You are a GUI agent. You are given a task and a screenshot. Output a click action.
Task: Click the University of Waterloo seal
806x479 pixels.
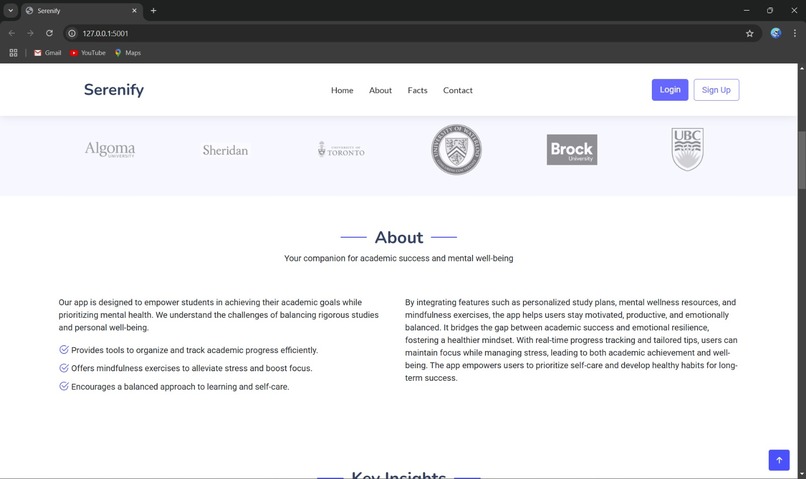[x=456, y=150]
